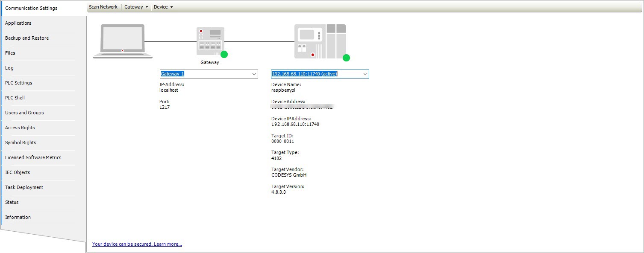Switch to the Files tab
This screenshot has height=253, width=644.
[x=11, y=53]
